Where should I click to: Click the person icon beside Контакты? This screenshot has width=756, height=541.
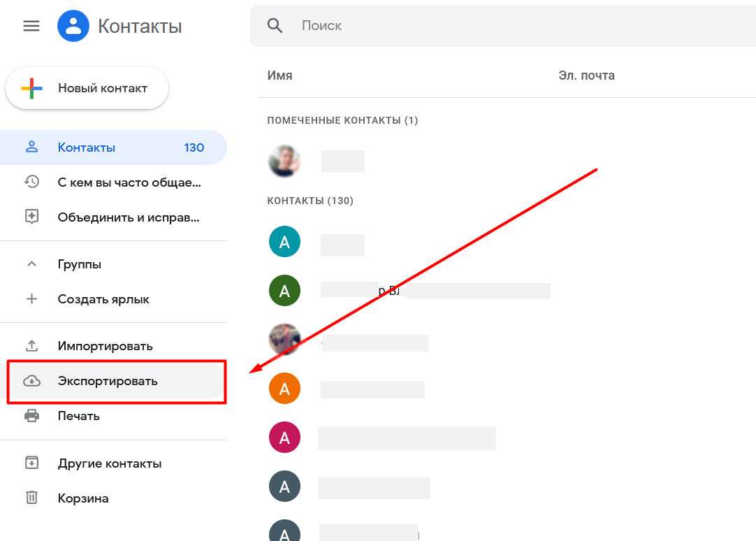click(32, 147)
